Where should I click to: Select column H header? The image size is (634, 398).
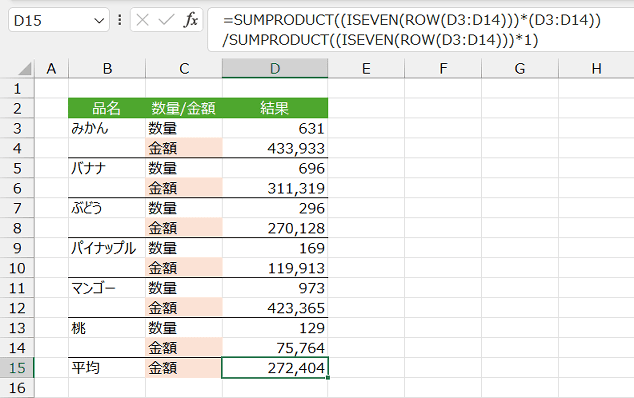click(x=596, y=68)
